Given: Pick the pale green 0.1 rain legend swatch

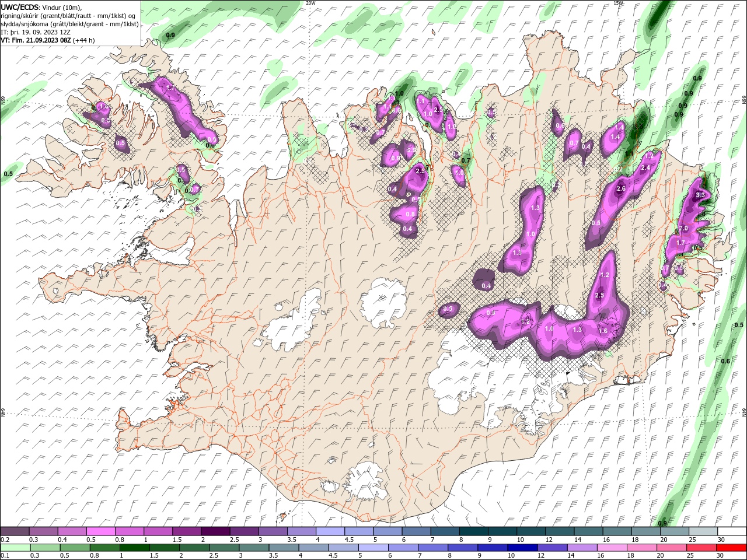Looking at the screenshot, I should click(x=15, y=548).
